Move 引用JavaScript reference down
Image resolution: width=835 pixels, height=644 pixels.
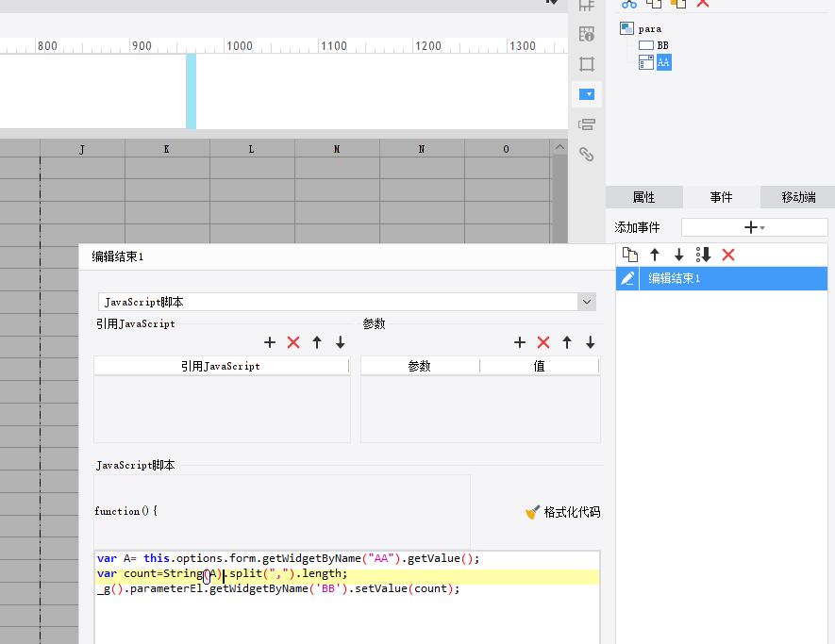click(341, 342)
